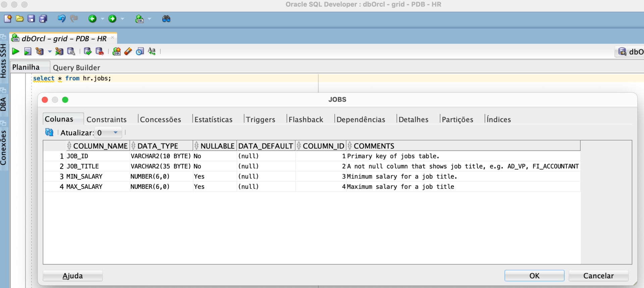Viewport: 644px width, 288px height.
Task: Click the Undo arrow icon
Action: coord(61,19)
